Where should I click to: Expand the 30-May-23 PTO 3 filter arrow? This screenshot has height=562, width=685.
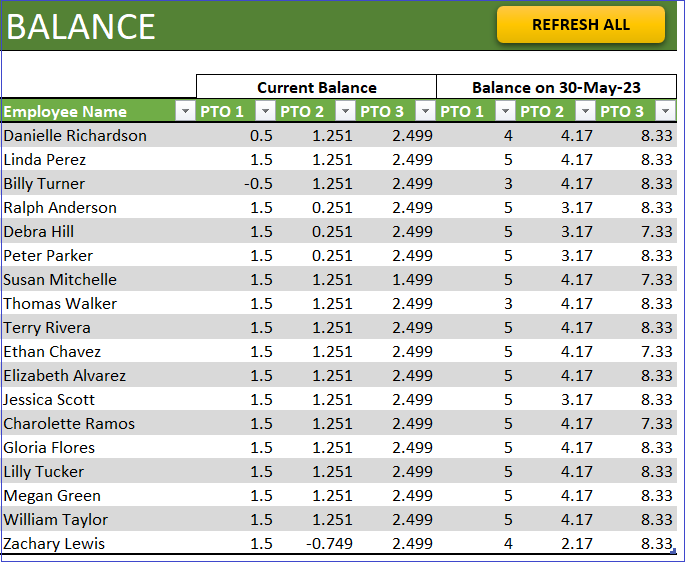point(665,111)
